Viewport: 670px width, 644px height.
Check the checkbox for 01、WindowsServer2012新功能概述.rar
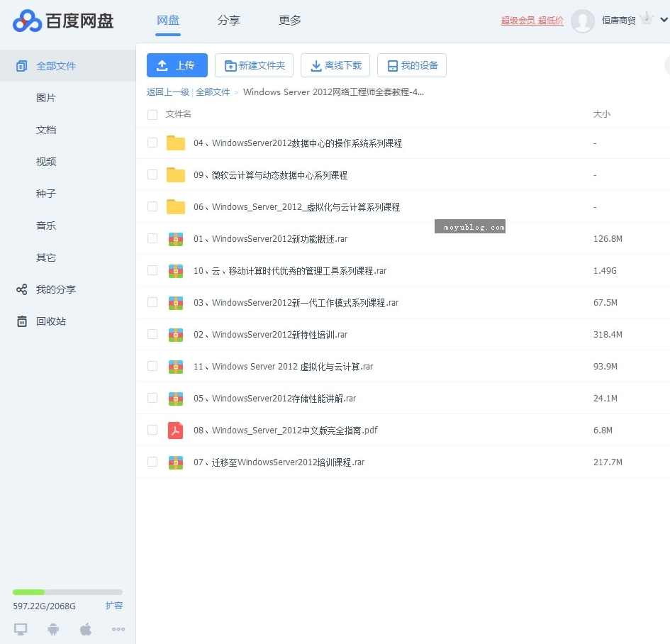click(152, 239)
